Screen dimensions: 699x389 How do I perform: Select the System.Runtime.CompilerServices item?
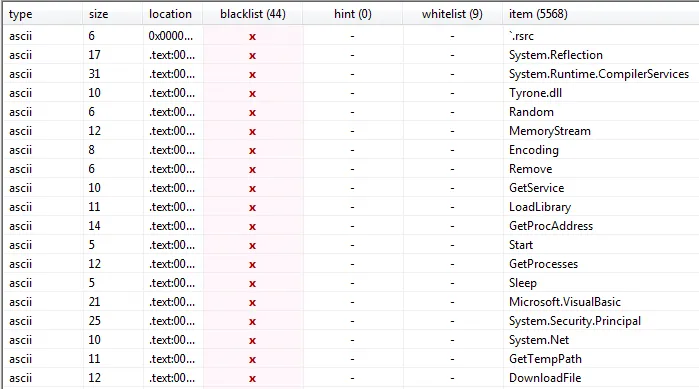599,74
